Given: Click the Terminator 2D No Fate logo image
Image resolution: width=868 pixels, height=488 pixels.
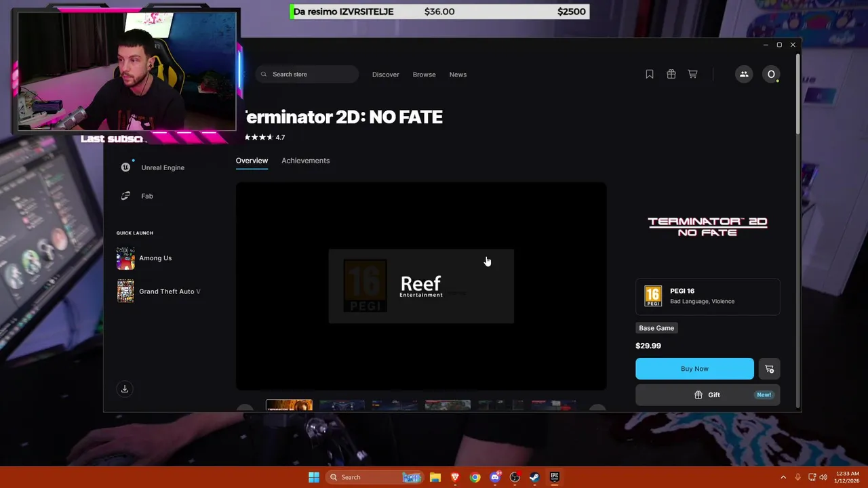Looking at the screenshot, I should [x=707, y=226].
